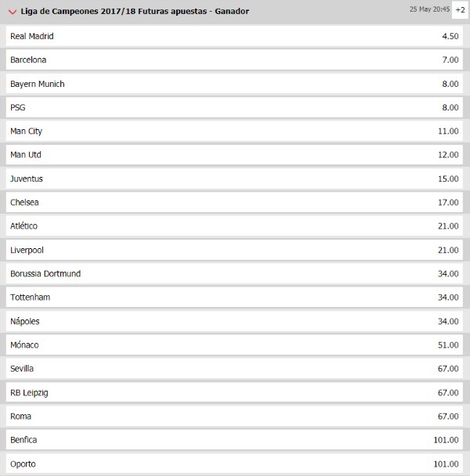The width and height of the screenshot is (470, 476).
Task: Pick Juventus at 15.00 odds
Action: point(234,178)
